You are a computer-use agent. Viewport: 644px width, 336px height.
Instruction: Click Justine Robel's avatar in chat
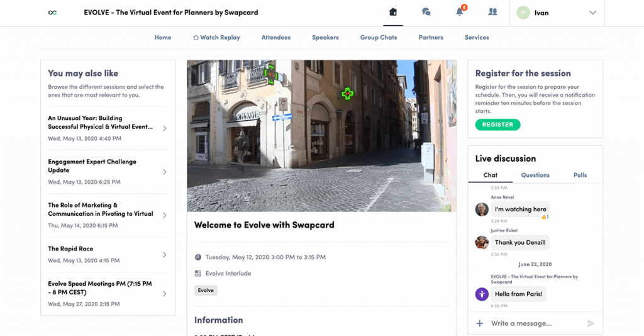pos(482,242)
